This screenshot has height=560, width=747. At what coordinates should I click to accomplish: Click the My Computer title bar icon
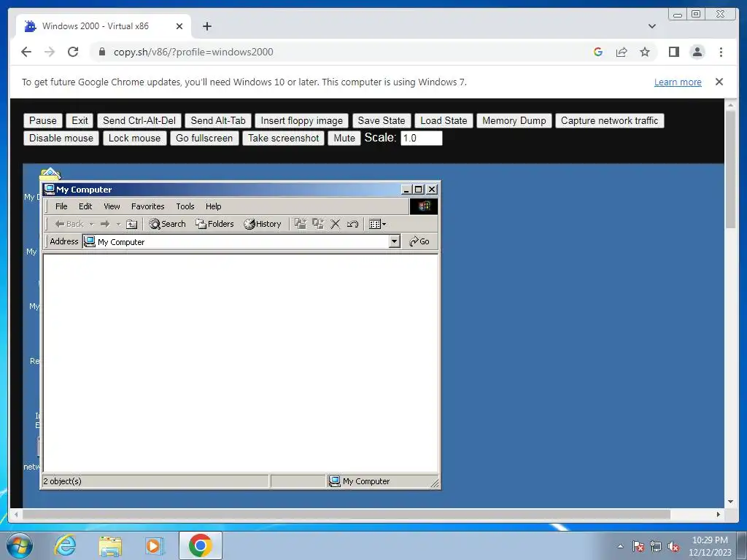coord(49,190)
